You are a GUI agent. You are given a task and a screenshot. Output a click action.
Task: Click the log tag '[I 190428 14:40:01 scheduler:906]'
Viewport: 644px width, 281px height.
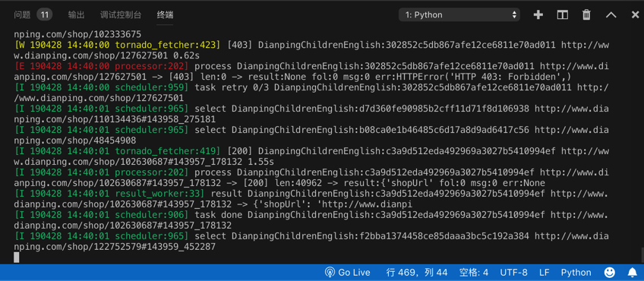pos(102,215)
